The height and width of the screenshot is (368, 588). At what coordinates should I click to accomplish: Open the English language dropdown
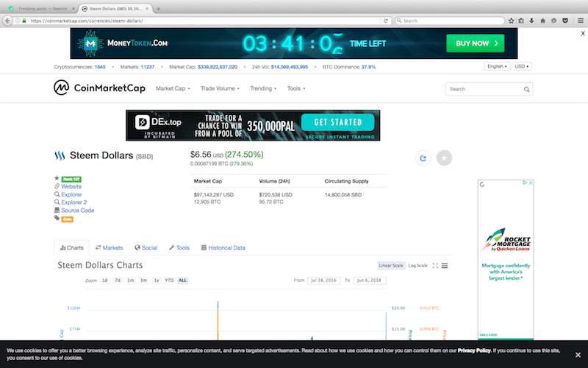point(497,66)
